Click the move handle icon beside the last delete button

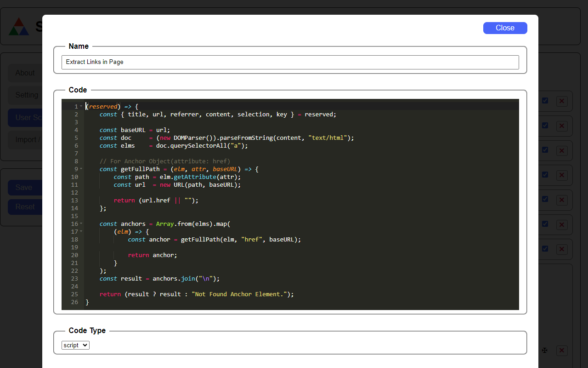tap(545, 351)
